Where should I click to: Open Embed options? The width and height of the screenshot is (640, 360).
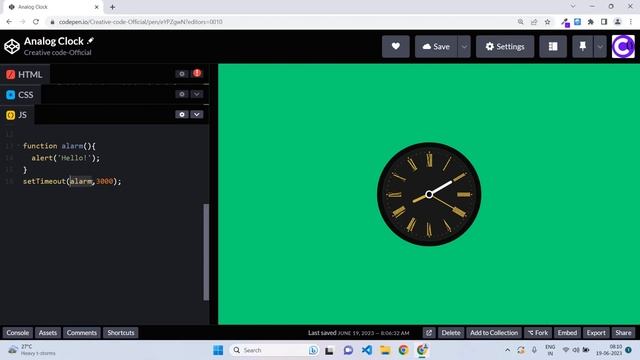pos(567,333)
